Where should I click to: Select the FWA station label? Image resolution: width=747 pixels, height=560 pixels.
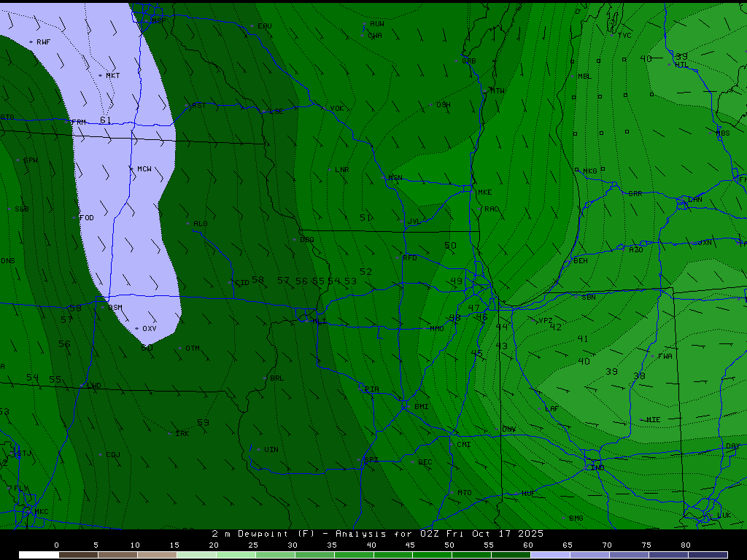tap(665, 356)
